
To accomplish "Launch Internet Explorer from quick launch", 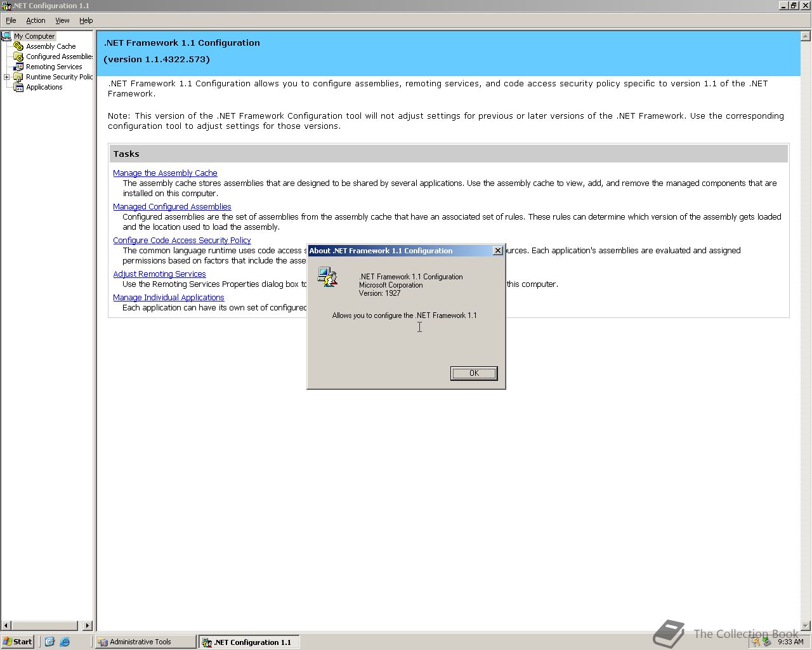I will [x=65, y=642].
